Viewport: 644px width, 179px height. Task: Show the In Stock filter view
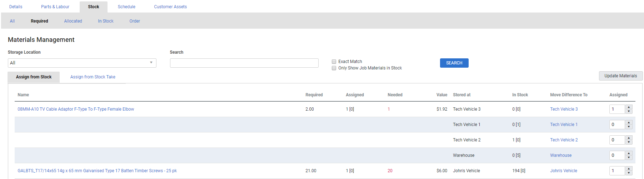(x=106, y=21)
